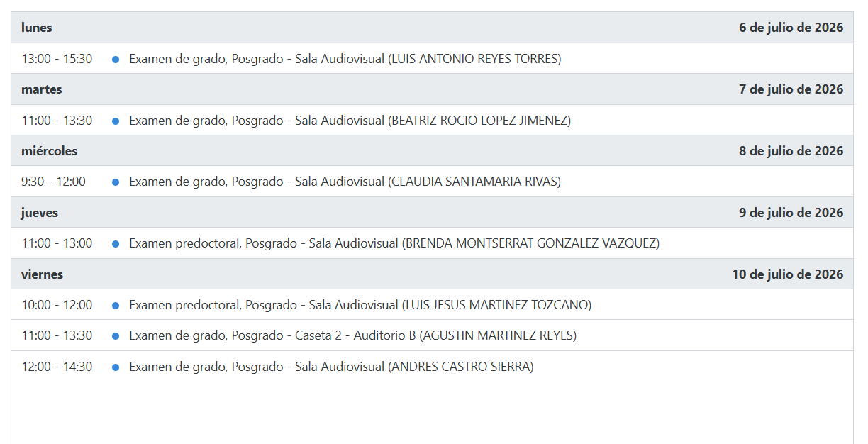The width and height of the screenshot is (868, 444).
Task: Open the Caseta 2 Auditorio B exam event
Action: [352, 335]
